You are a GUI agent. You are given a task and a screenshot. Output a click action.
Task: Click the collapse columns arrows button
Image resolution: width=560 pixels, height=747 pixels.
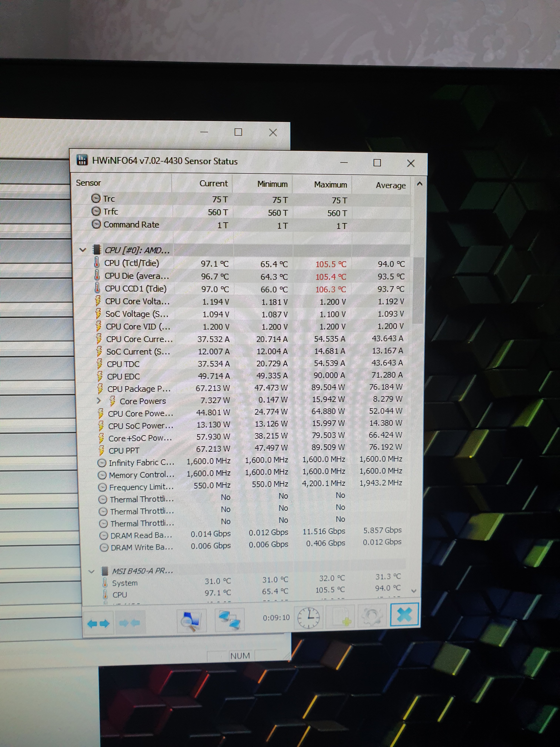[x=129, y=623]
